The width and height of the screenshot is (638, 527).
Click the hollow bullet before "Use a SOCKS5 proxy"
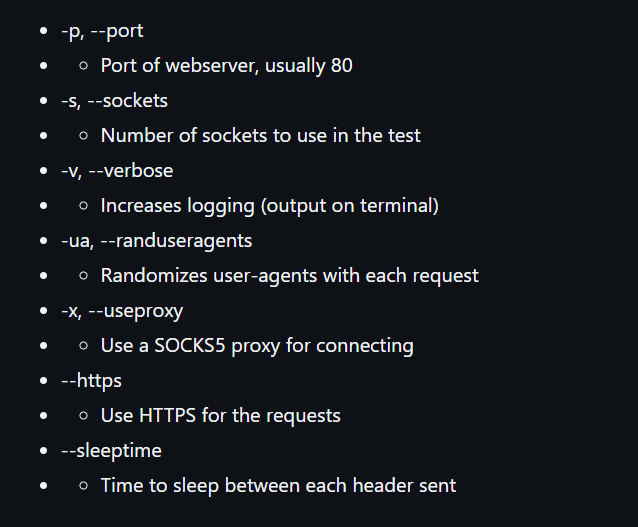pos(83,346)
